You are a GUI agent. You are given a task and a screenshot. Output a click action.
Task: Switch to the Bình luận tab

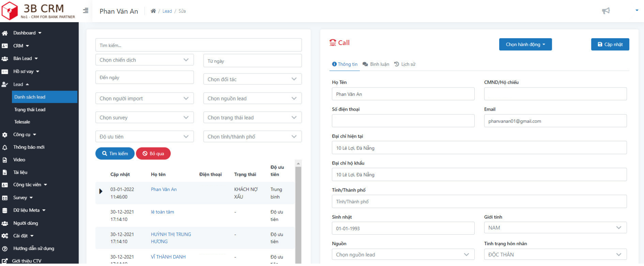376,64
